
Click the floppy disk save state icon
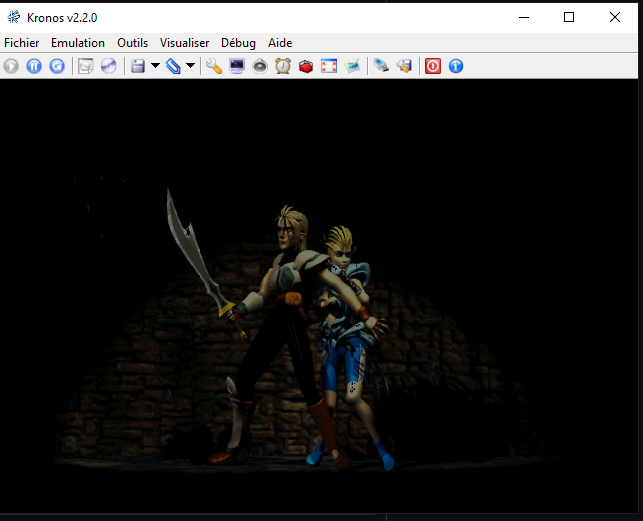(x=138, y=66)
